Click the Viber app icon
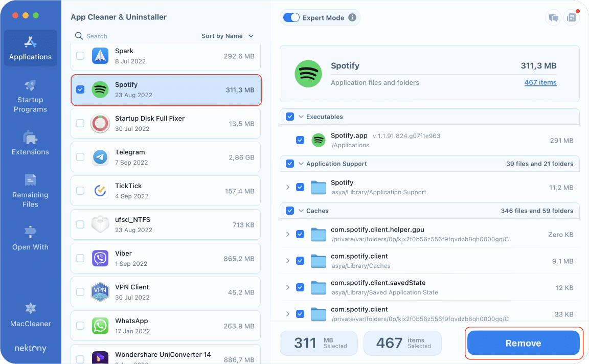The width and height of the screenshot is (589, 364). 100,259
